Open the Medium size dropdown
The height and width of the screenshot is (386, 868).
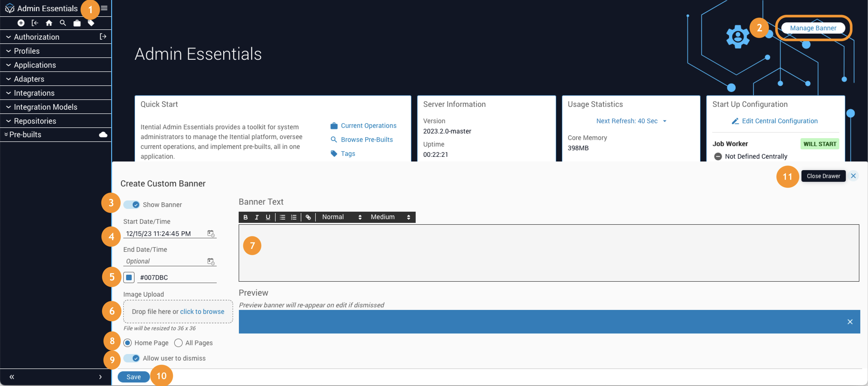click(390, 217)
